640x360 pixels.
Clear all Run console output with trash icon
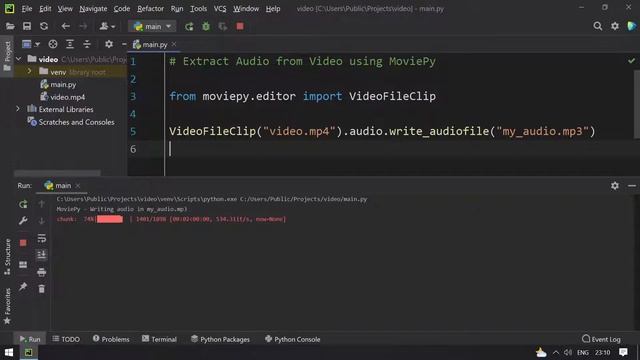(x=41, y=289)
